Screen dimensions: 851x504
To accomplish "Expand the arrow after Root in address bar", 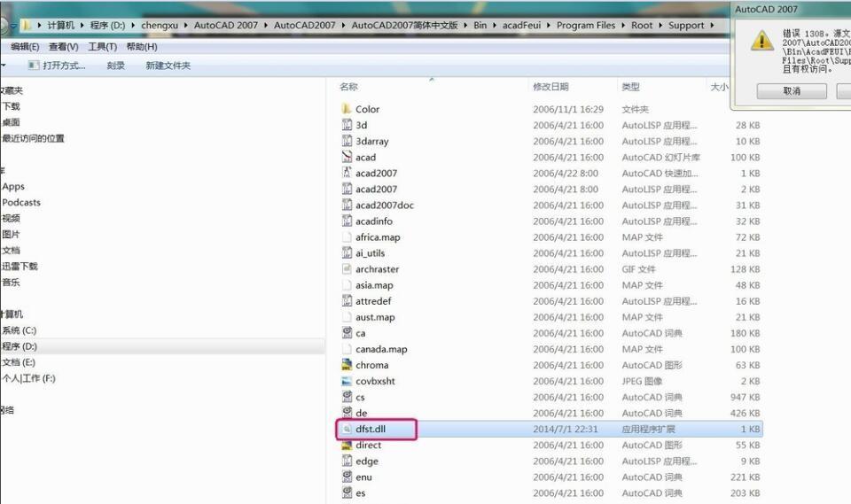I will (660, 25).
